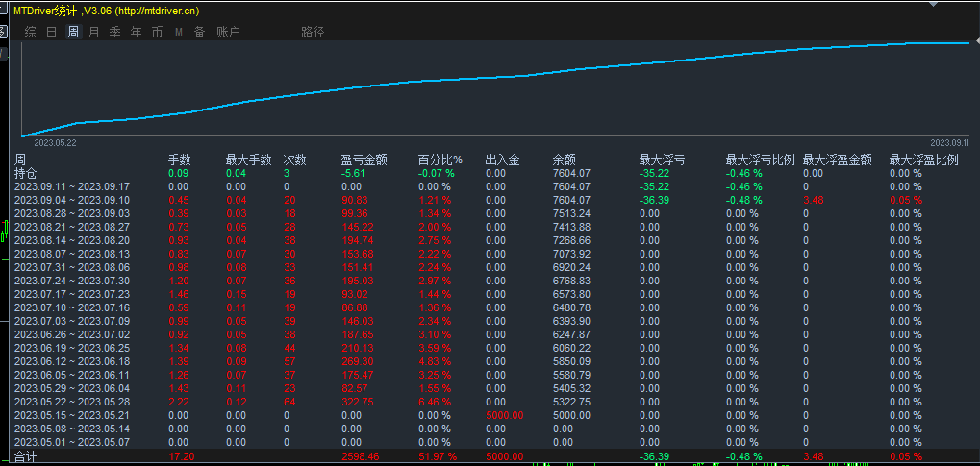980x466 pixels.
Task: Click total profit 2598.46 in the 合计 row
Action: click(361, 457)
